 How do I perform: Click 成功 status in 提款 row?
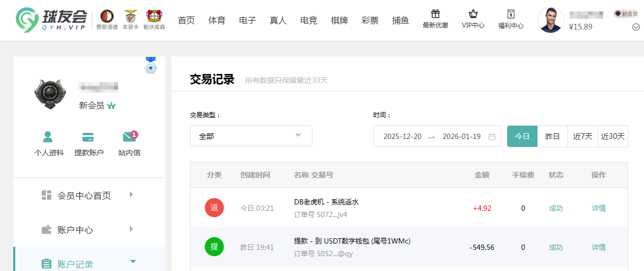point(556,247)
